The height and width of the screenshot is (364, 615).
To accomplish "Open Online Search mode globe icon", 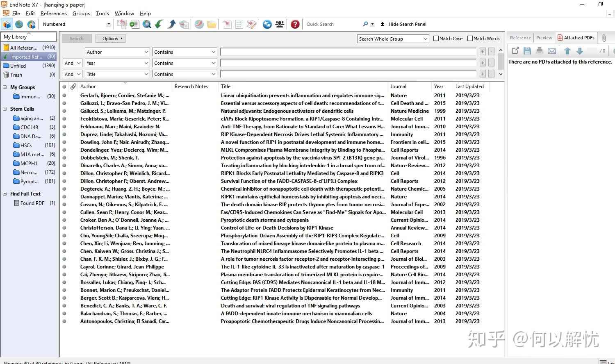I will [19, 24].
